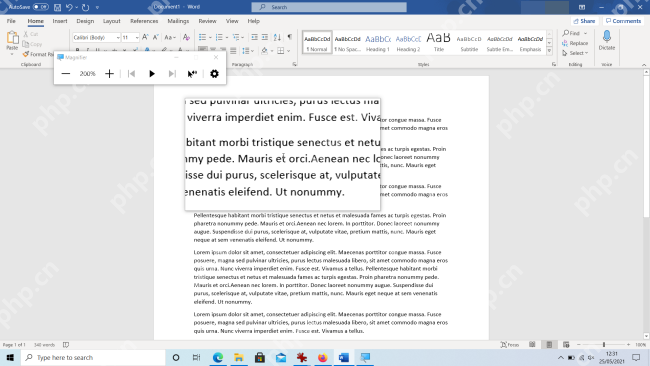The image size is (650, 366).
Task: Switch to the Design tab
Action: [85, 21]
